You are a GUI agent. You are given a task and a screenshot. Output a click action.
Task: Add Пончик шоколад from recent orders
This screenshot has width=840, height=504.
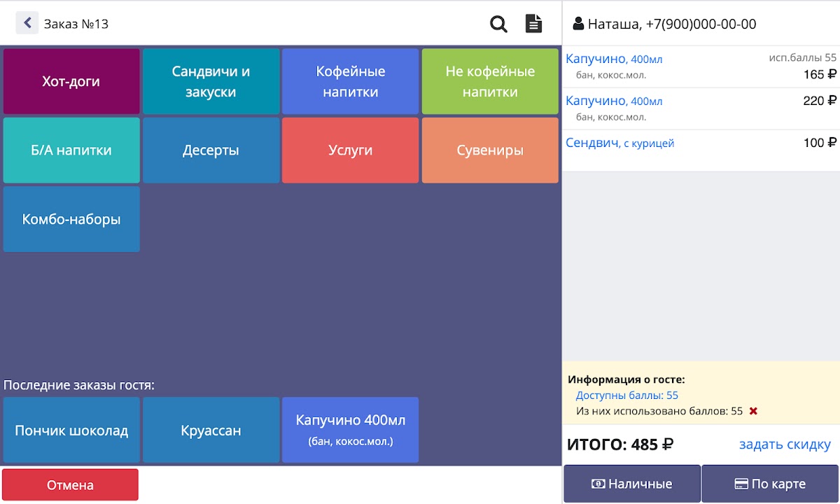(x=71, y=430)
